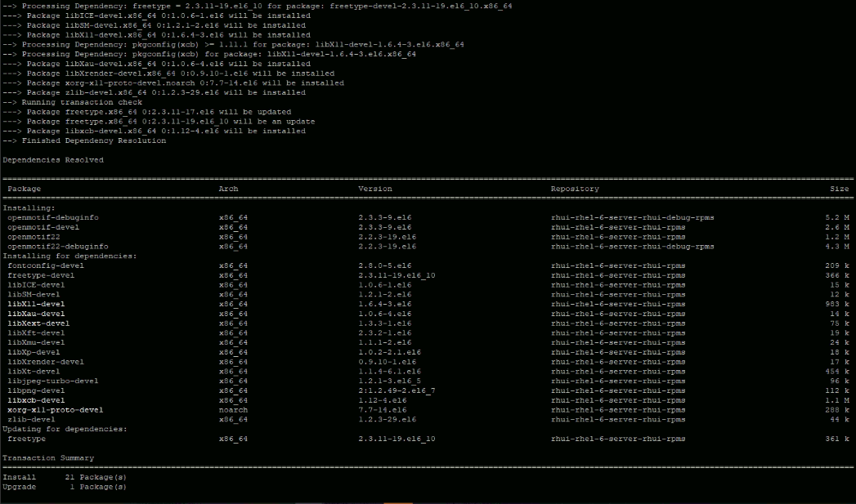Screen dimensions: 856x504
Task: Select the libXau-devel bold package name
Action: [36, 313]
